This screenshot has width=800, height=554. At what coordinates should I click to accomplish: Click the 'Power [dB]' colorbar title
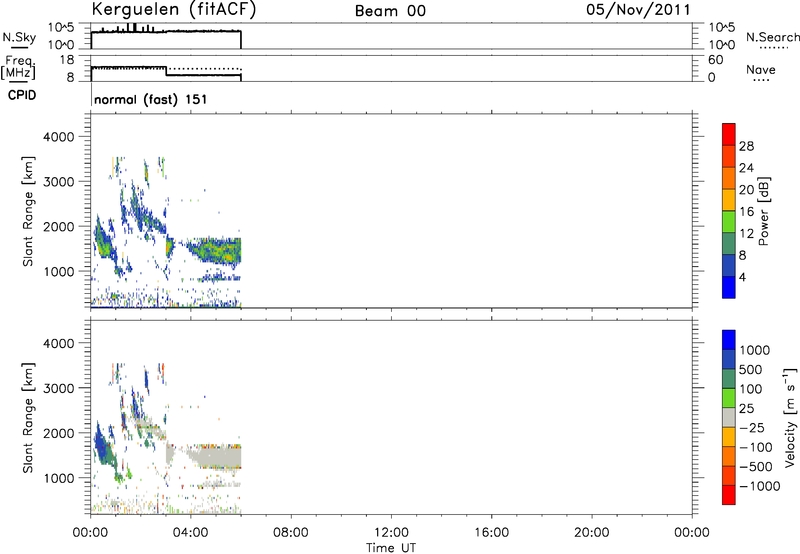(763, 211)
